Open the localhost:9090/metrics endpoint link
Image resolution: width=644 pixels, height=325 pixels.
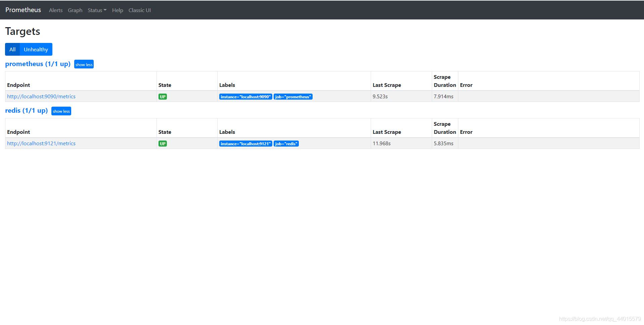pyautogui.click(x=41, y=96)
